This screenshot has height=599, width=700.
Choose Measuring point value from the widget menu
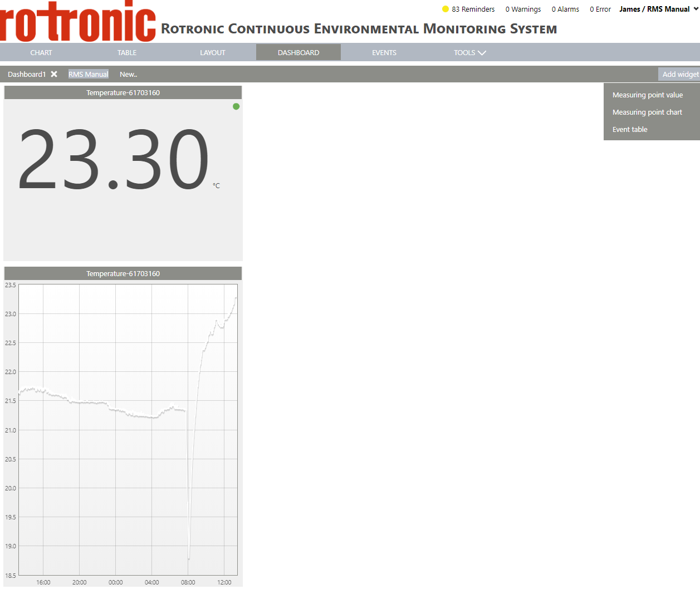point(648,95)
